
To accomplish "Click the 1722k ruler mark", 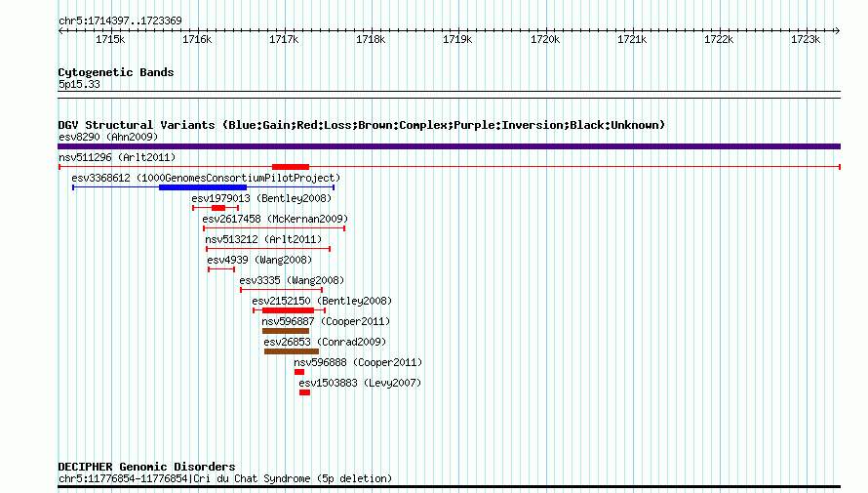I will 719,39.
